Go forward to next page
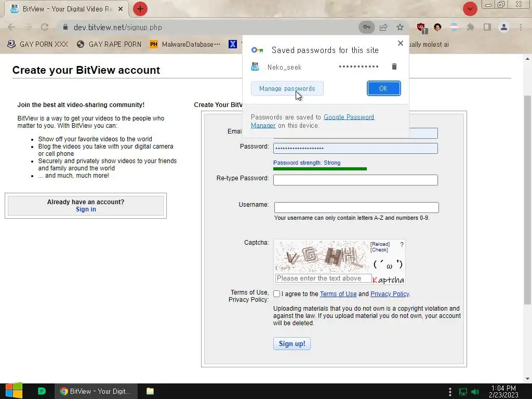This screenshot has width=532, height=399. [x=28, y=27]
